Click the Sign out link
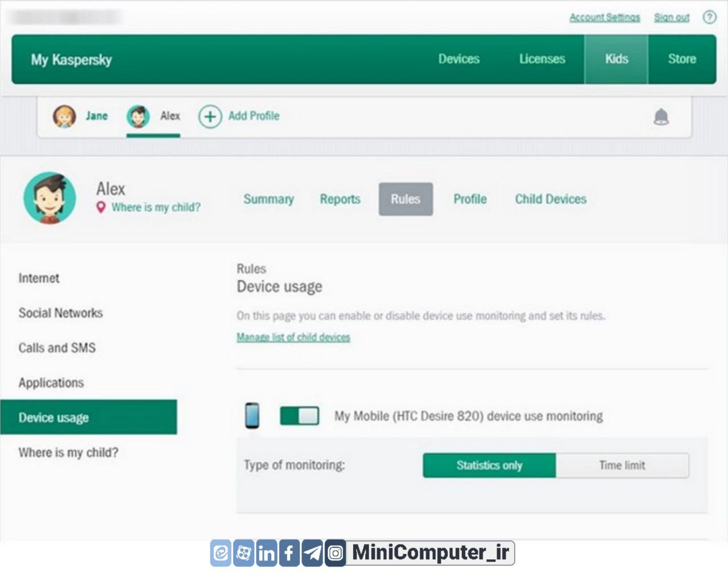 [x=671, y=18]
